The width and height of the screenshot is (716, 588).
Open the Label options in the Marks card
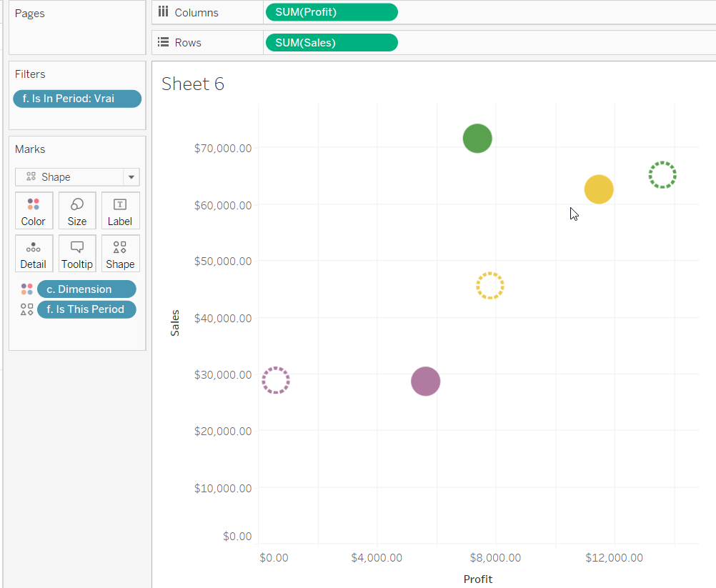pos(119,210)
